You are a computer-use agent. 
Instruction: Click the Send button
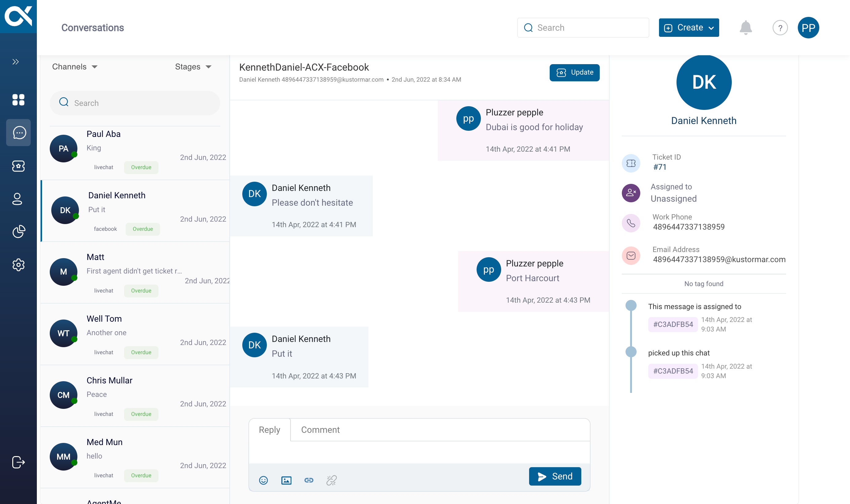(555, 476)
